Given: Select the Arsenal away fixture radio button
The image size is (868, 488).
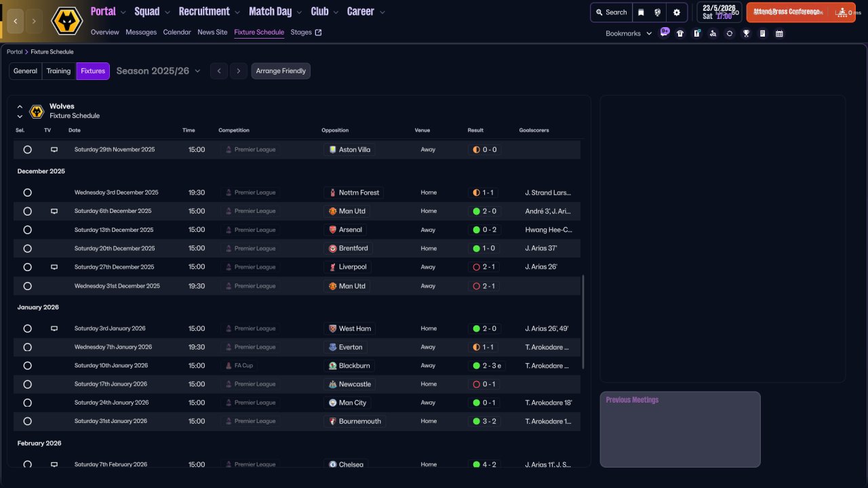Looking at the screenshot, I should click(27, 230).
